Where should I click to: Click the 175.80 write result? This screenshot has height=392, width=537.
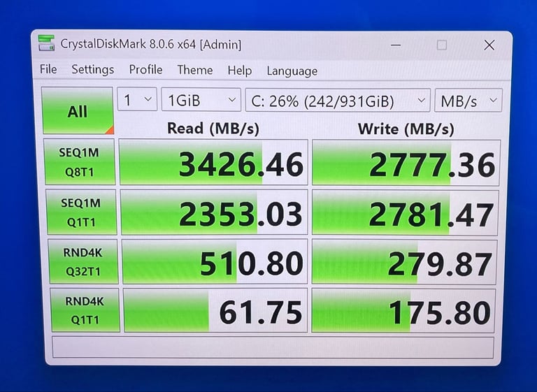coord(403,311)
